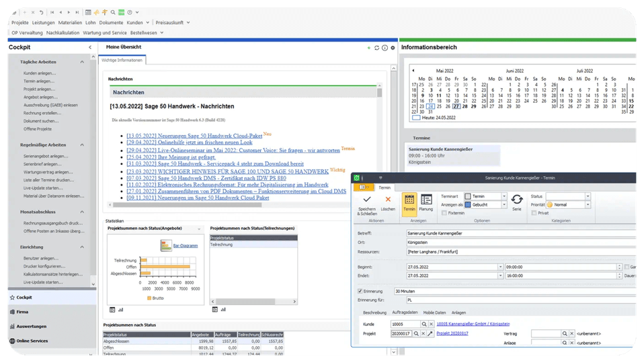Click the circular help icon in top toolbar

130,12
